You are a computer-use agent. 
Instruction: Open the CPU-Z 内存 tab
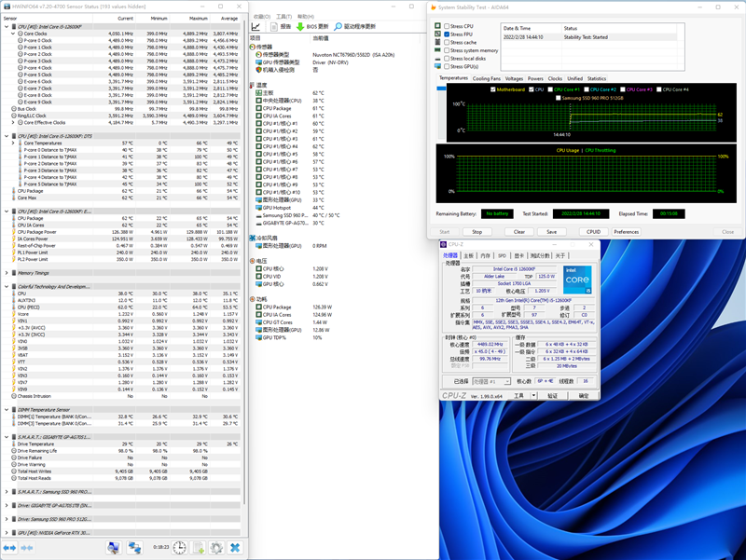pos(485,255)
